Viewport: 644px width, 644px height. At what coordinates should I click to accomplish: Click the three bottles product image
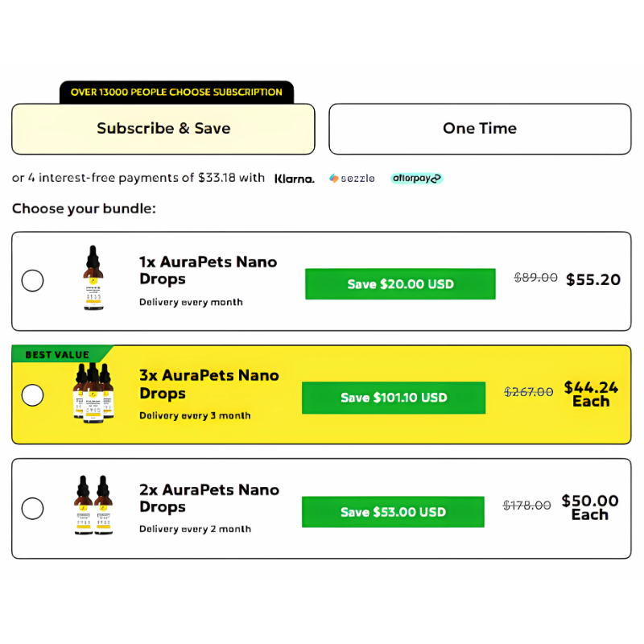(93, 392)
